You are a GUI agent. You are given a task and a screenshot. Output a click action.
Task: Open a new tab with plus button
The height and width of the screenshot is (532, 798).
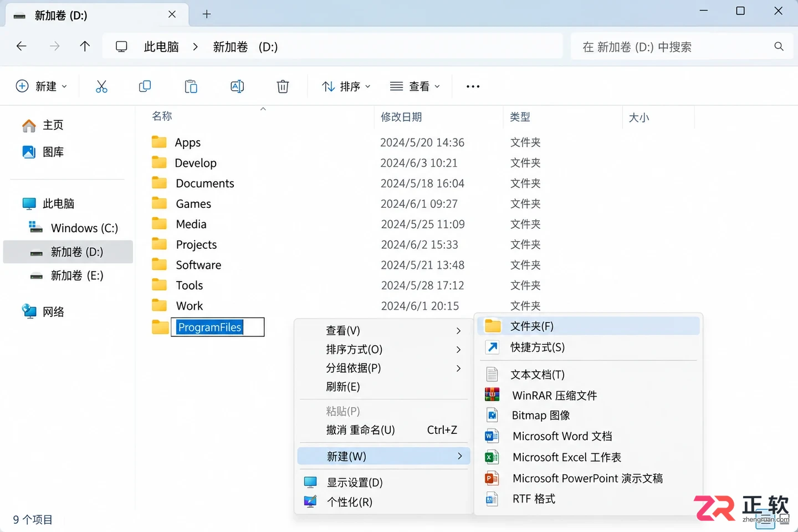[207, 14]
